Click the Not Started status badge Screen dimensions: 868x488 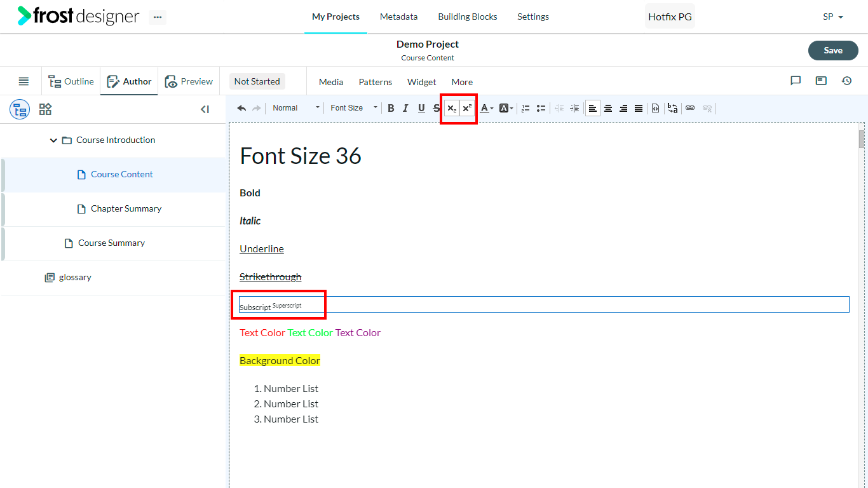[257, 81]
